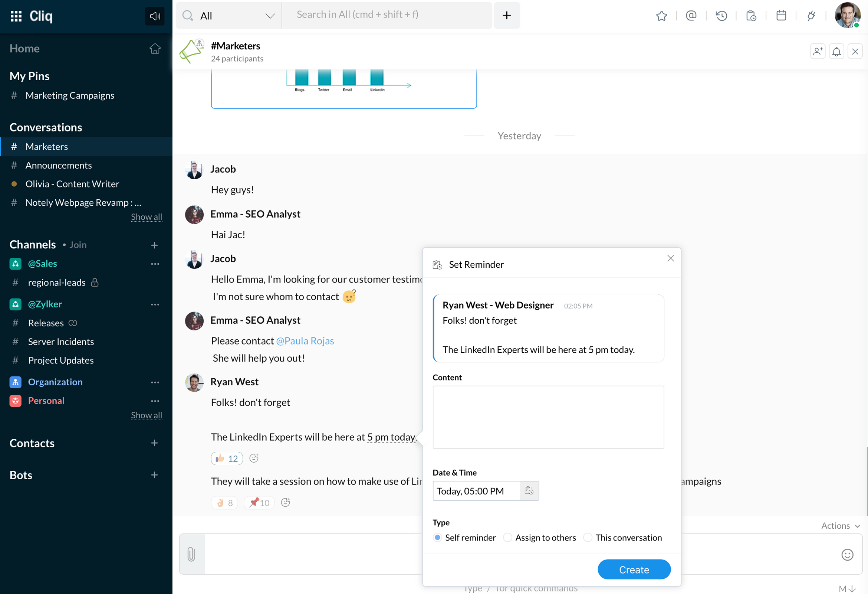Open the emoji picker in message box
The height and width of the screenshot is (594, 868).
coord(847,555)
